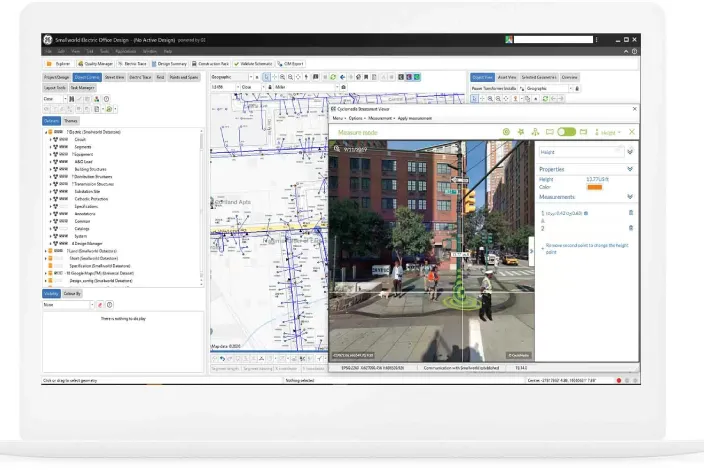Delete measurement 1 with its trash icon
Image resolution: width=704 pixels, height=470 pixels.
(631, 213)
